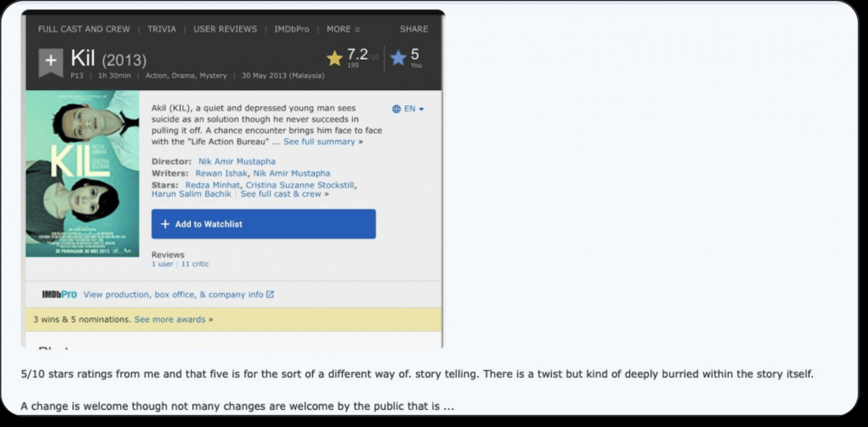The width and height of the screenshot is (868, 427).
Task: Open the 30 May 2013 (Malaysia) release date
Action: coord(283,76)
